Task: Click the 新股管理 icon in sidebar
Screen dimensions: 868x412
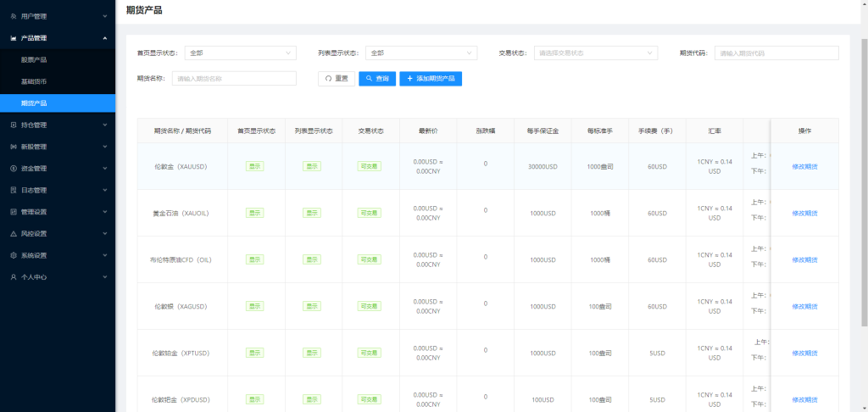Action: tap(14, 147)
